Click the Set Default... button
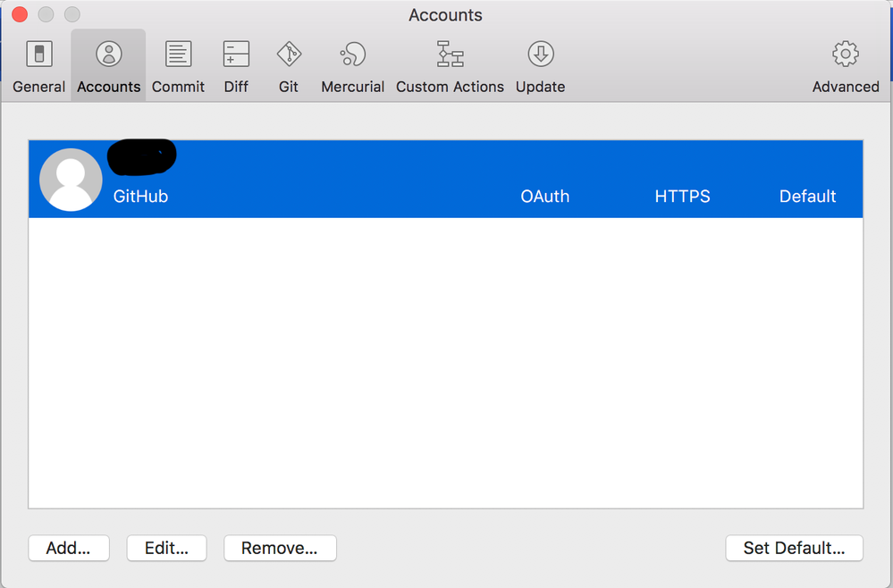This screenshot has height=588, width=893. pos(794,548)
